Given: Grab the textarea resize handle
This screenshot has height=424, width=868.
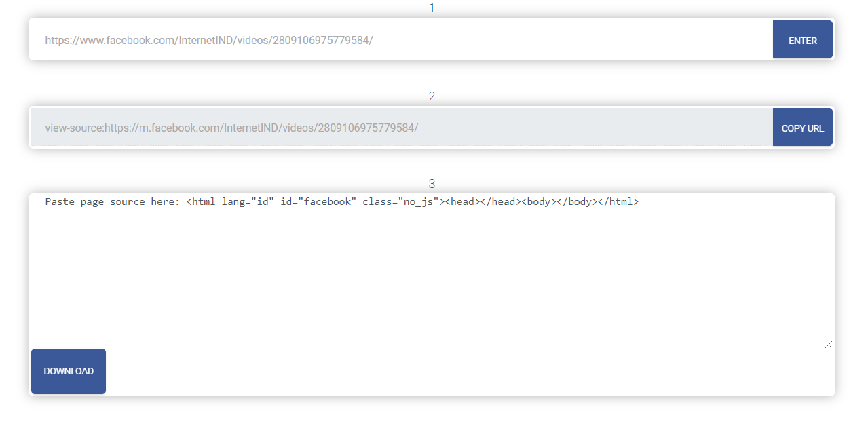Looking at the screenshot, I should point(829,345).
